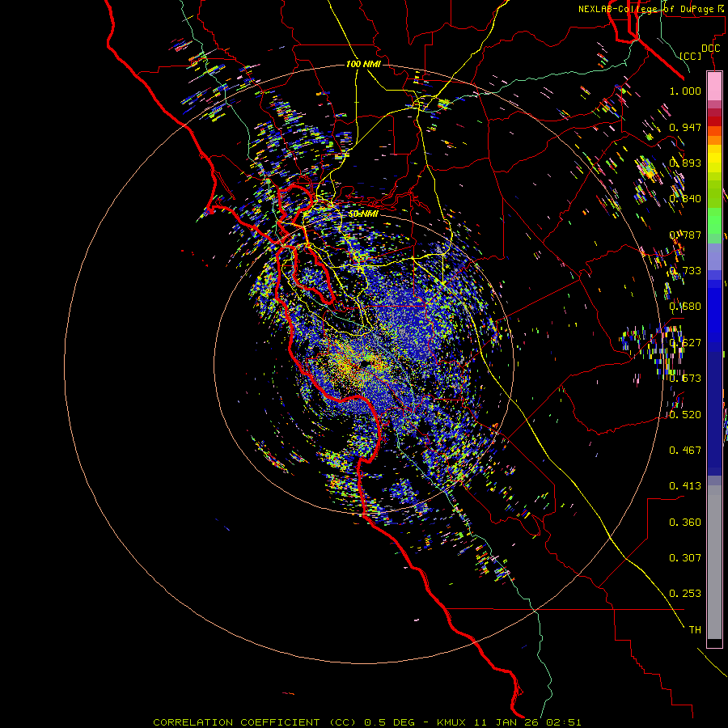
Task: Click the CORRELATION COEFFICIENT caption text
Action: pos(236,722)
